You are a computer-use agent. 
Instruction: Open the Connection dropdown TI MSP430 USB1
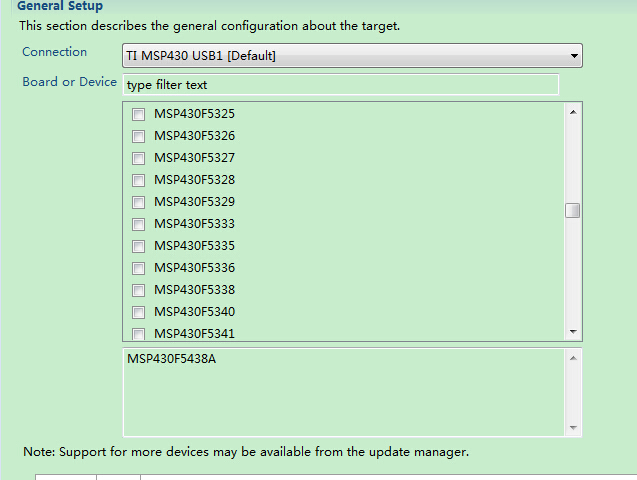[352, 56]
